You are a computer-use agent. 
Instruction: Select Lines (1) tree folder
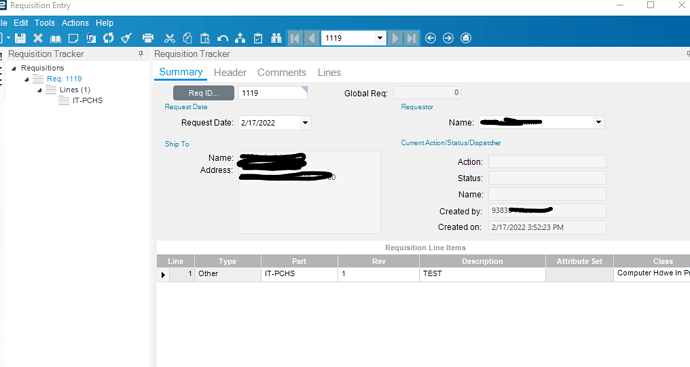click(x=75, y=90)
